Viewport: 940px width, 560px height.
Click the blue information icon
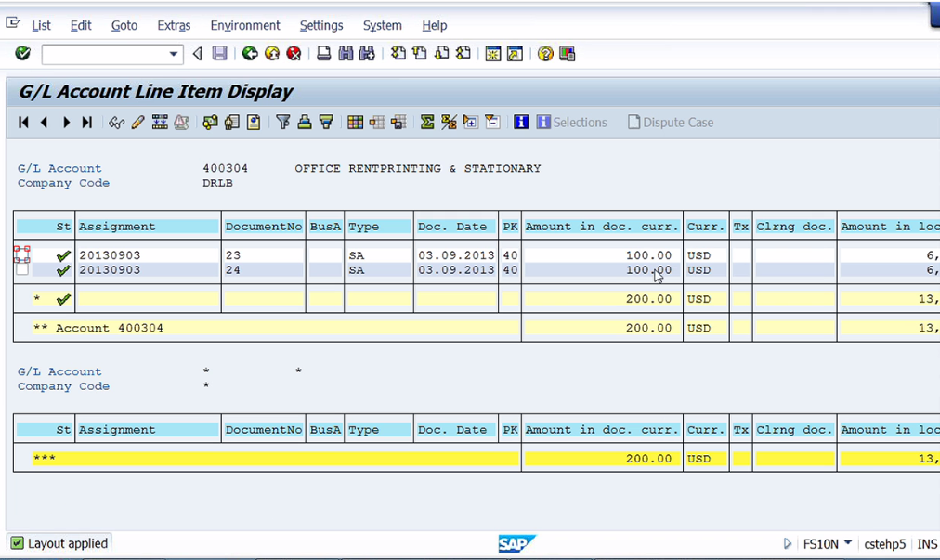coord(521,123)
